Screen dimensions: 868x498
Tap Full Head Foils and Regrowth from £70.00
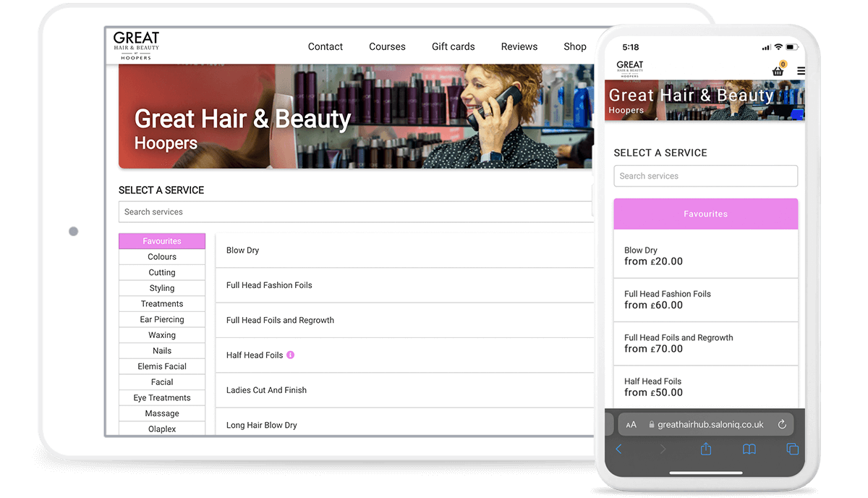pyautogui.click(x=706, y=343)
